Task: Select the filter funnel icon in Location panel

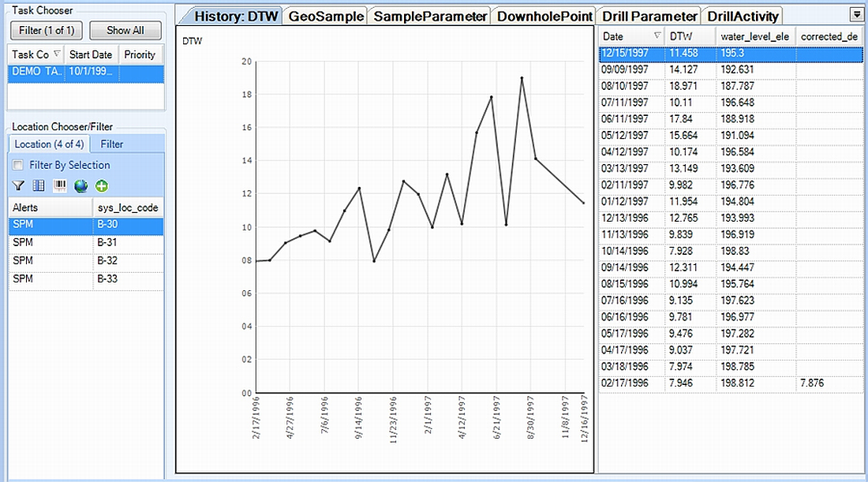Action: coord(17,185)
